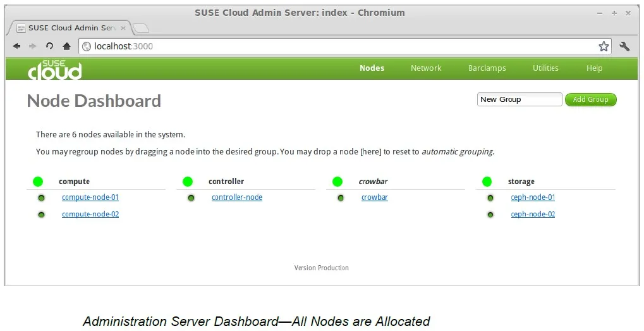644x331 pixels.
Task: Reload the page with the refresh icon
Action: click(x=49, y=46)
